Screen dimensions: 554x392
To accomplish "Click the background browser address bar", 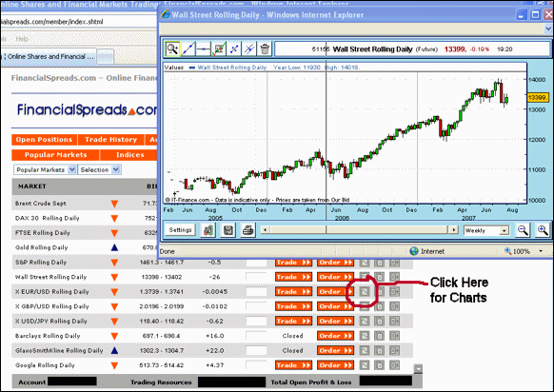I will click(78, 22).
